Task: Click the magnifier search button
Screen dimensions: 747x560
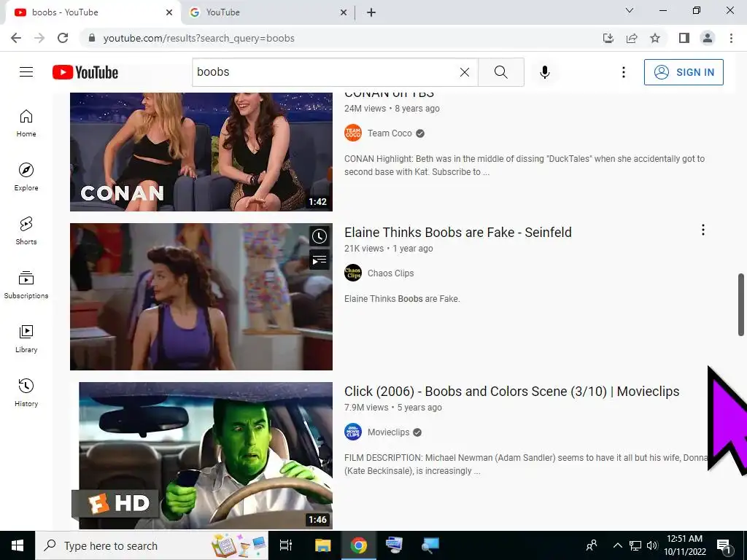Action: point(500,72)
